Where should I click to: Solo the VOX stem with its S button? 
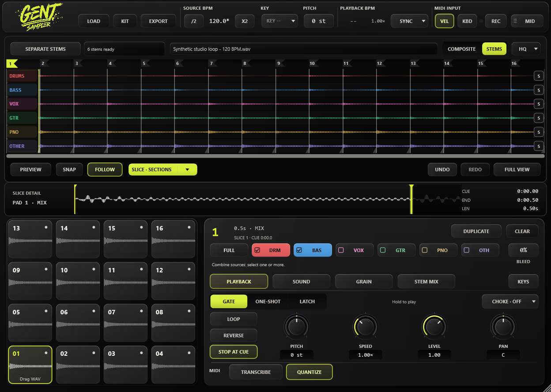pyautogui.click(x=538, y=104)
